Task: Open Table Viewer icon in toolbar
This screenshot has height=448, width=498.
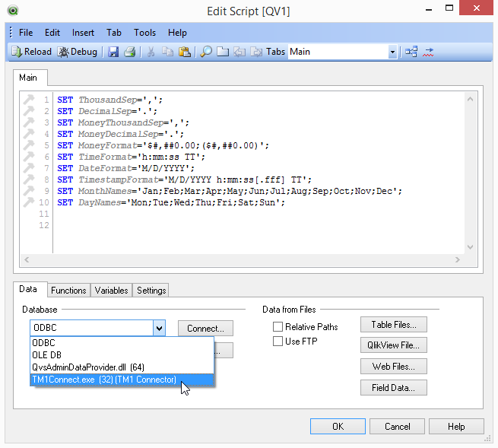Action: [x=411, y=52]
